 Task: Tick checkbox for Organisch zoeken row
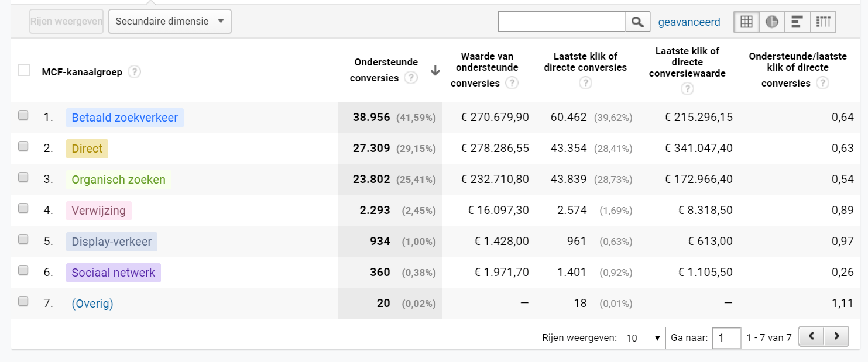coord(23,178)
